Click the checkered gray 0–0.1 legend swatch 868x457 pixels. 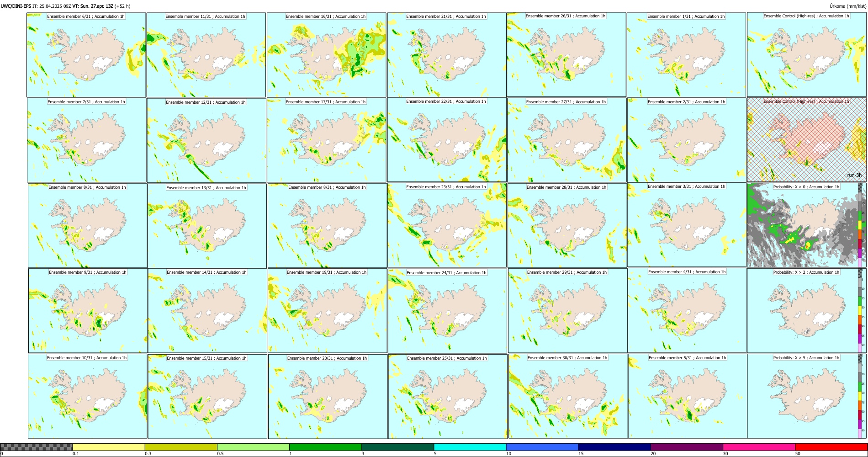tap(37, 447)
